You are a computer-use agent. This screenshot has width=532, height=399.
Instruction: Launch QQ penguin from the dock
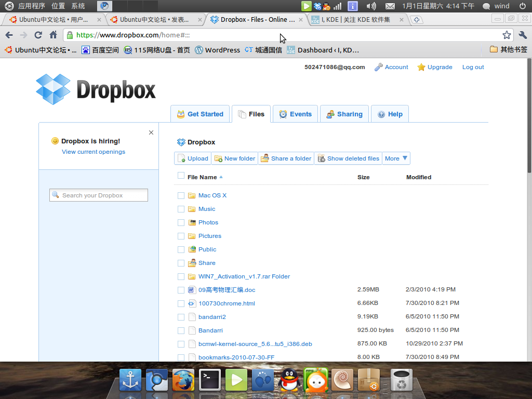coord(289,380)
